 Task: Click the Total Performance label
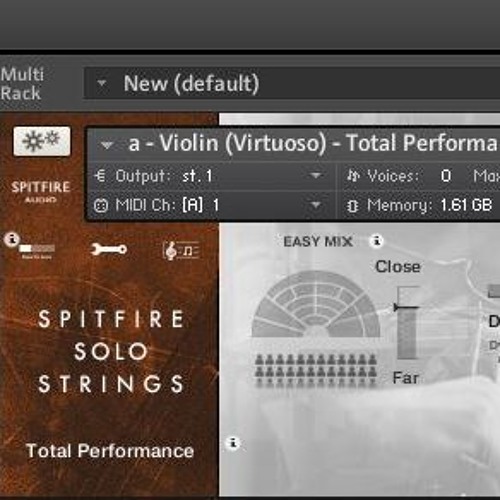(x=110, y=451)
